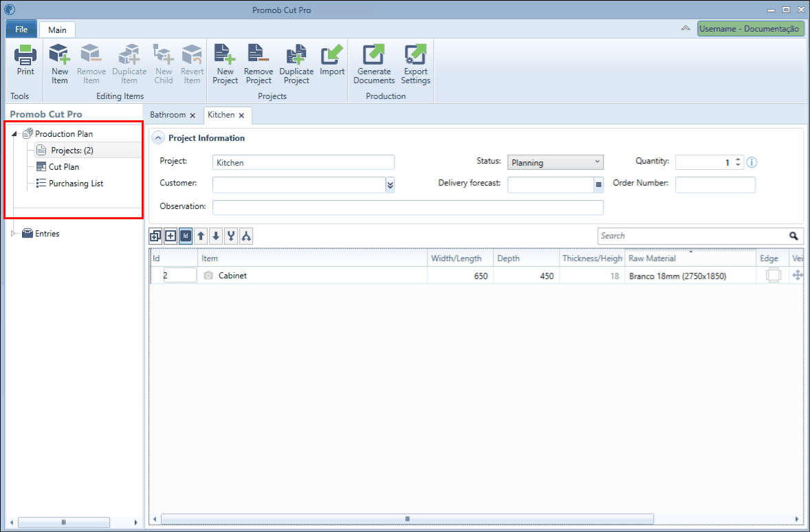This screenshot has height=532, width=810.
Task: Click the Edge icon in Cabinet row
Action: [774, 276]
